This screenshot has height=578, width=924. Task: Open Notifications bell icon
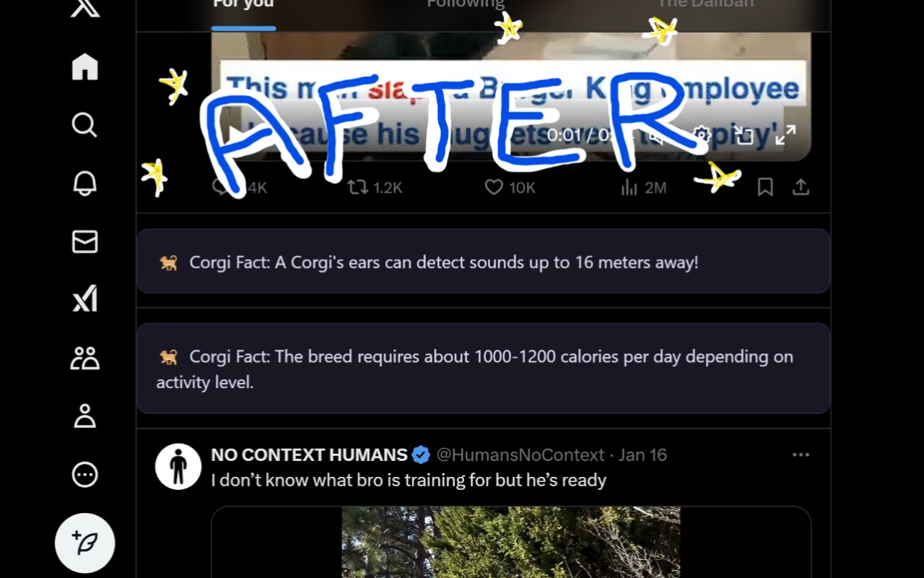pyautogui.click(x=84, y=184)
